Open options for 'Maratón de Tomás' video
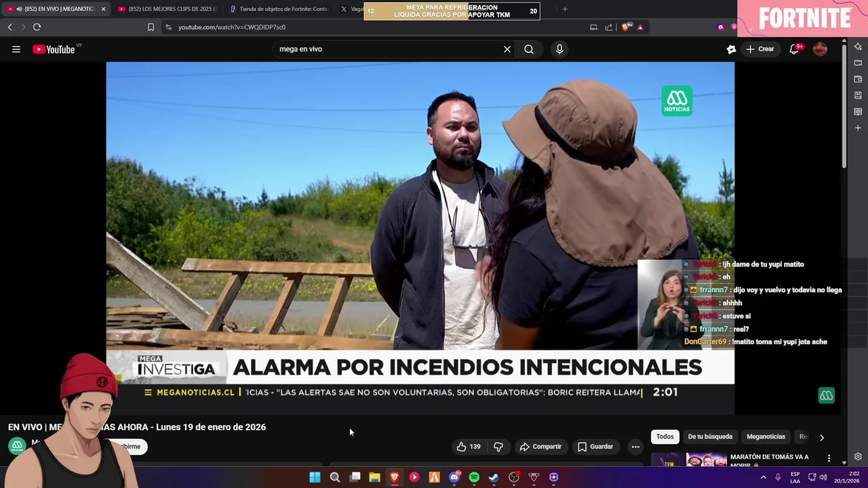 (x=829, y=459)
